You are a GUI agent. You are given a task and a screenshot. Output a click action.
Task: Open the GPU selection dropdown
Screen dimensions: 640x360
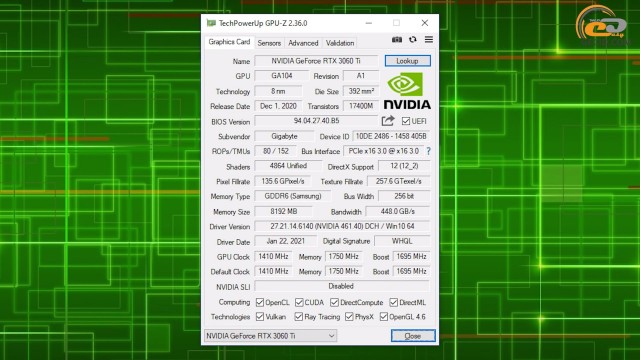coord(270,336)
